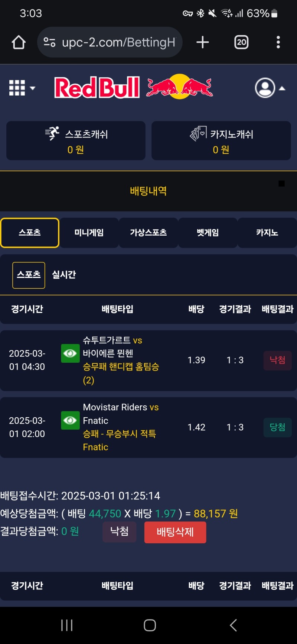Image resolution: width=297 pixels, height=644 pixels.
Task: Select the 미니게임 tab
Action: (x=89, y=233)
